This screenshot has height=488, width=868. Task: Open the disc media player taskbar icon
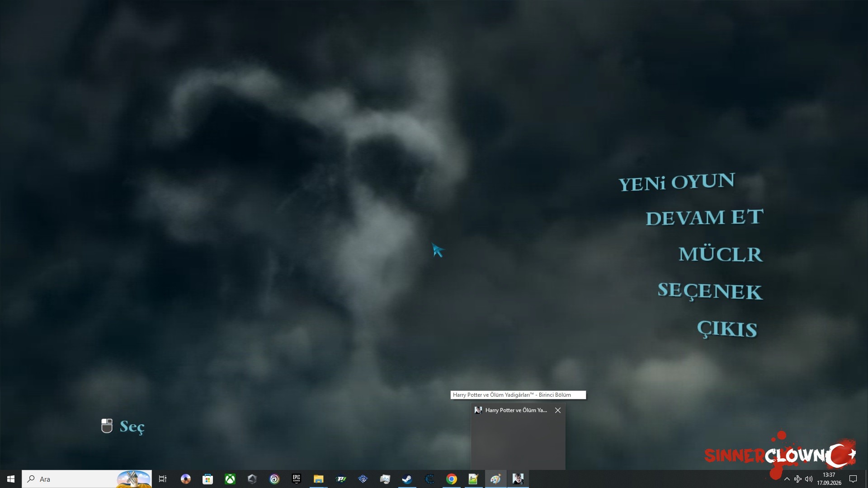(186, 479)
